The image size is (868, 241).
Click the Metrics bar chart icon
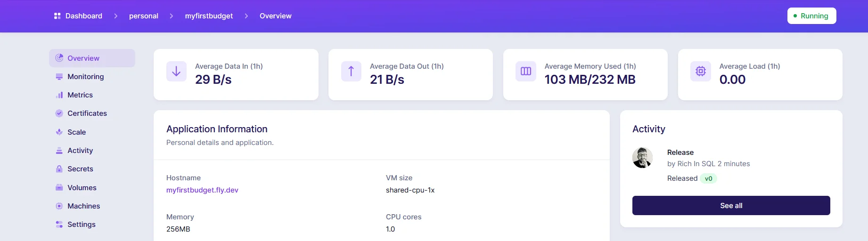point(59,95)
